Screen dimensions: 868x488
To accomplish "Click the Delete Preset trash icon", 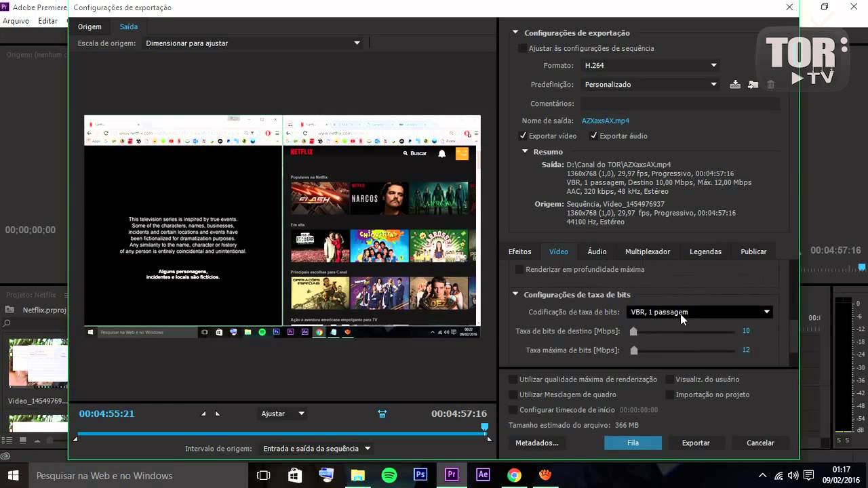I will (770, 85).
